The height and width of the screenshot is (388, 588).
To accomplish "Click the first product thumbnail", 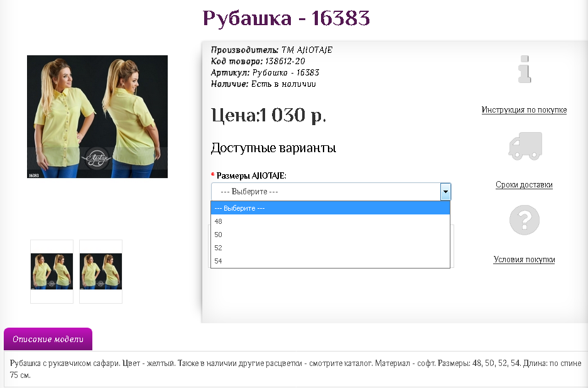I will pyautogui.click(x=52, y=270).
